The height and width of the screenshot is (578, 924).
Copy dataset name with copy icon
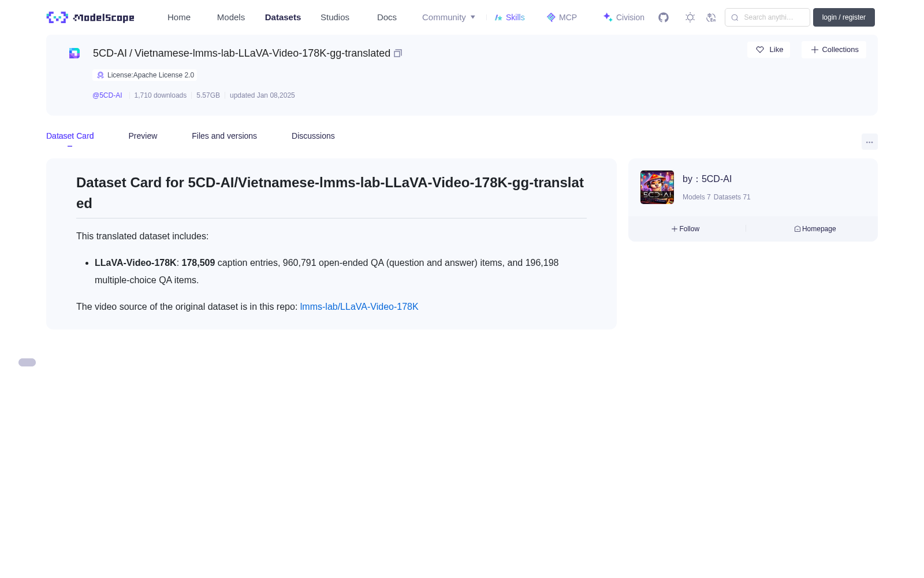398,53
